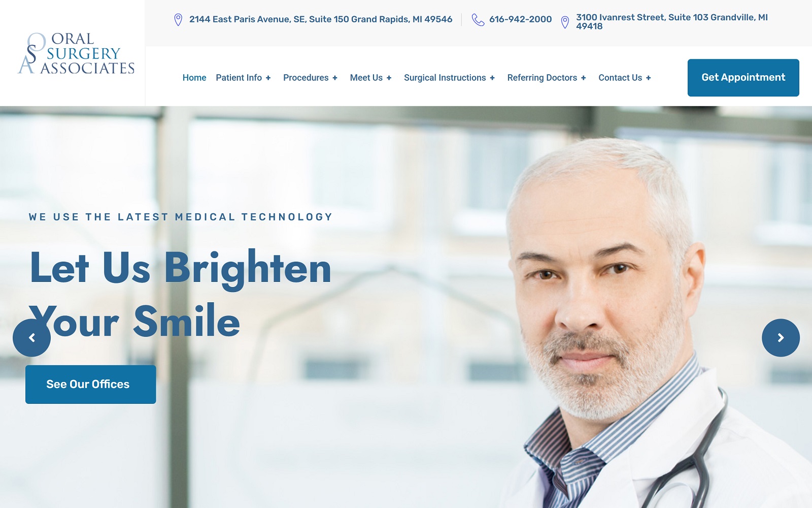Click the phone icon next to 616-942-2000
This screenshot has width=812, height=508.
(478, 20)
